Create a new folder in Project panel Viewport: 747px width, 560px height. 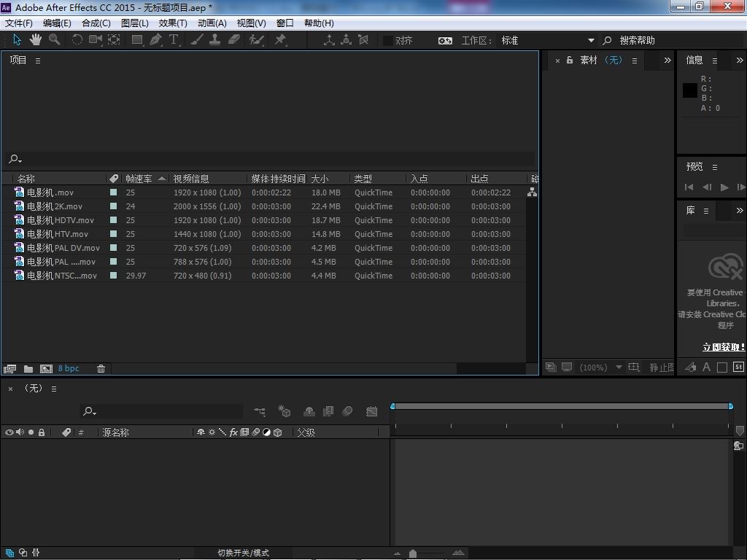(28, 368)
